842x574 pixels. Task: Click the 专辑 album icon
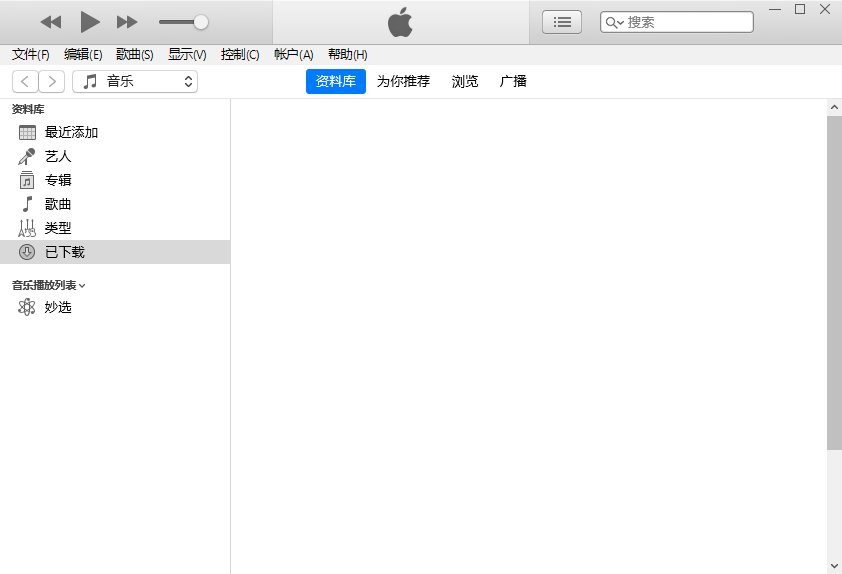click(27, 180)
